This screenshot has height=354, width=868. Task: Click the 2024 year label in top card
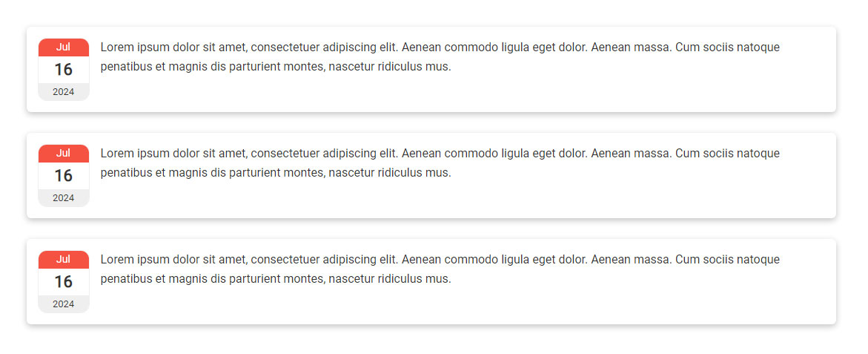click(x=64, y=92)
